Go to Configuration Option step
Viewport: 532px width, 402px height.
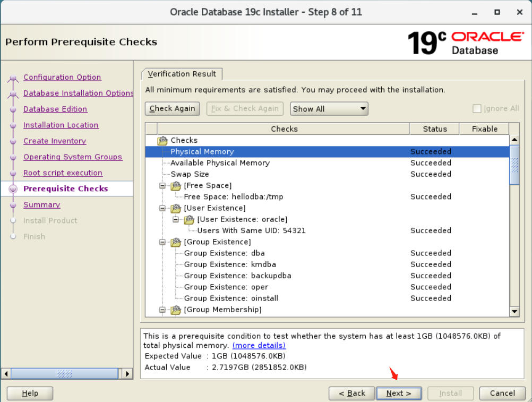point(62,78)
